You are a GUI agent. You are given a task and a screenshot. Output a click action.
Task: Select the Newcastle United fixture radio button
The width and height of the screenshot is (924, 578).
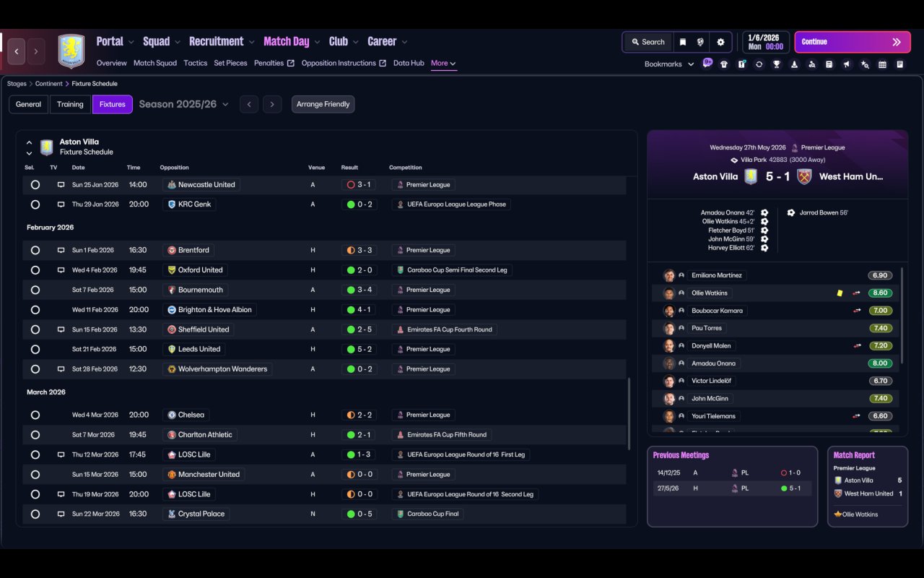tap(35, 185)
